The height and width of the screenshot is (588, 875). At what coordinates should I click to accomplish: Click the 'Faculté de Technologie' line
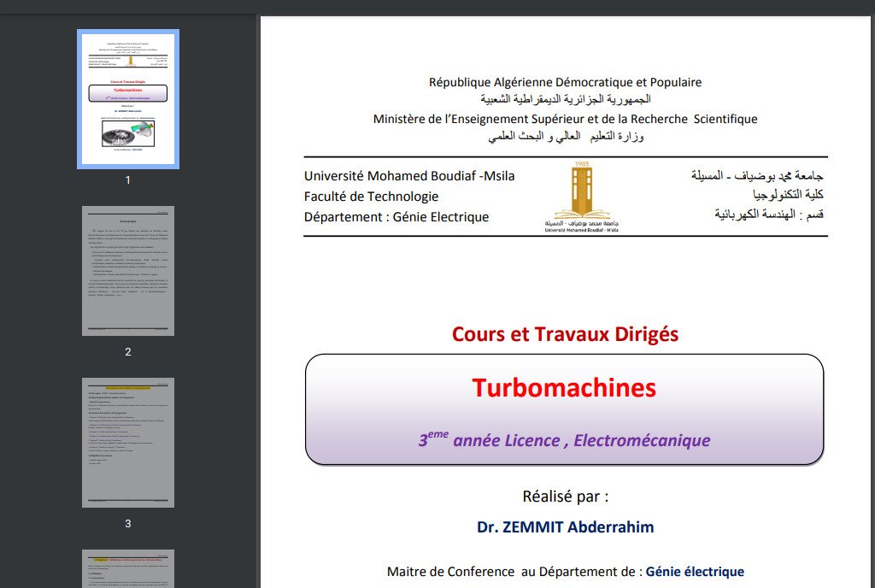coord(371,197)
